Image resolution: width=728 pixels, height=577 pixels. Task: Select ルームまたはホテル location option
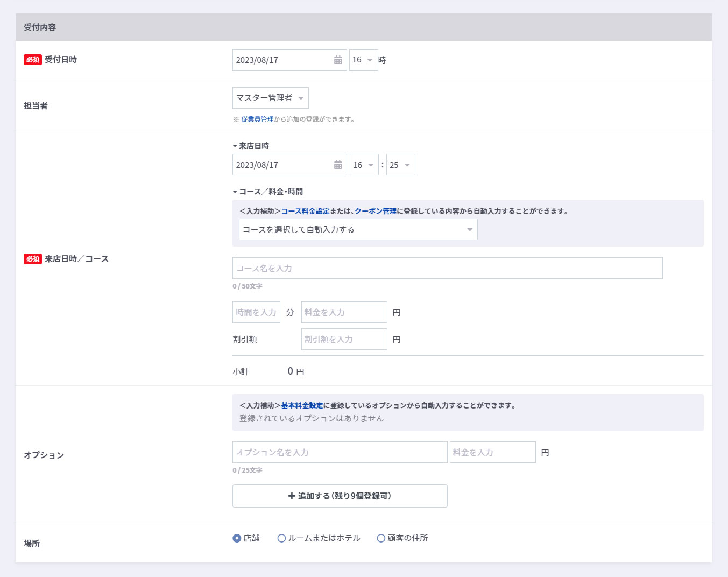(x=281, y=538)
